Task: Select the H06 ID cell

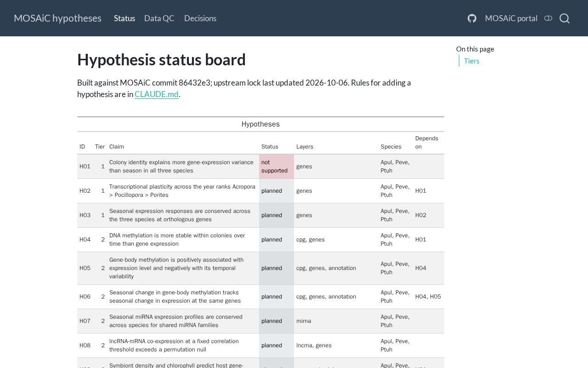Action: 85,297
